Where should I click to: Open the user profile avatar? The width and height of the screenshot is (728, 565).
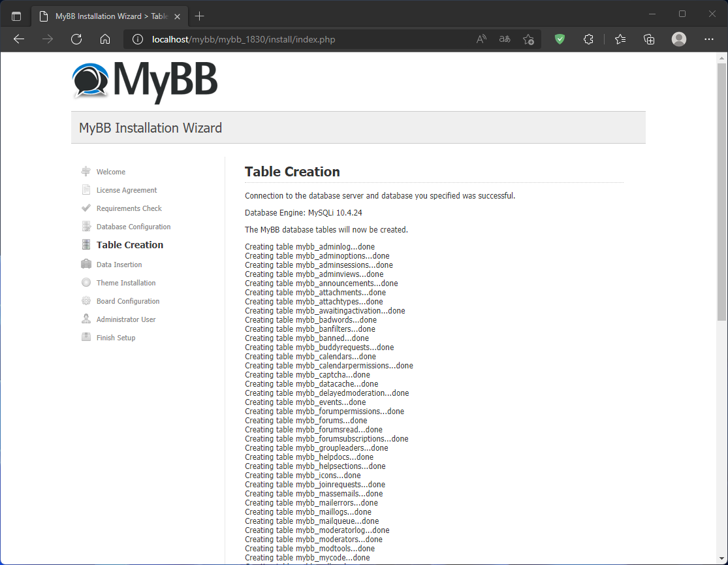click(x=679, y=39)
